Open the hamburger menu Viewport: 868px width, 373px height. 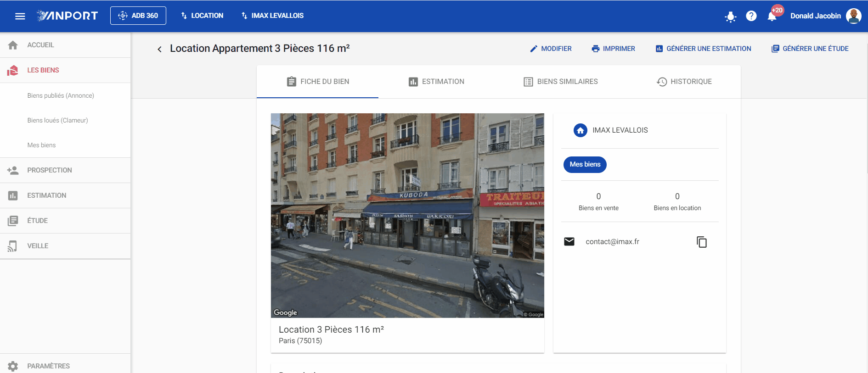click(20, 16)
